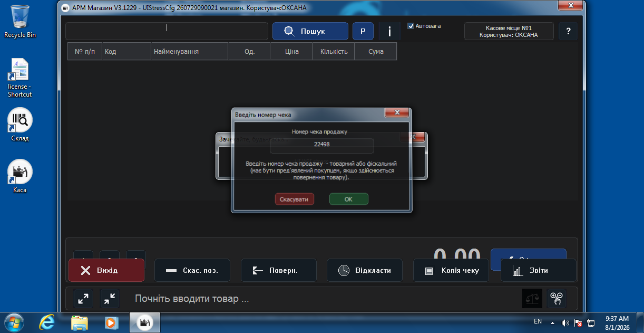This screenshot has height=333, width=644.
Task: Click the scales icon in bottom bar
Action: point(532,299)
